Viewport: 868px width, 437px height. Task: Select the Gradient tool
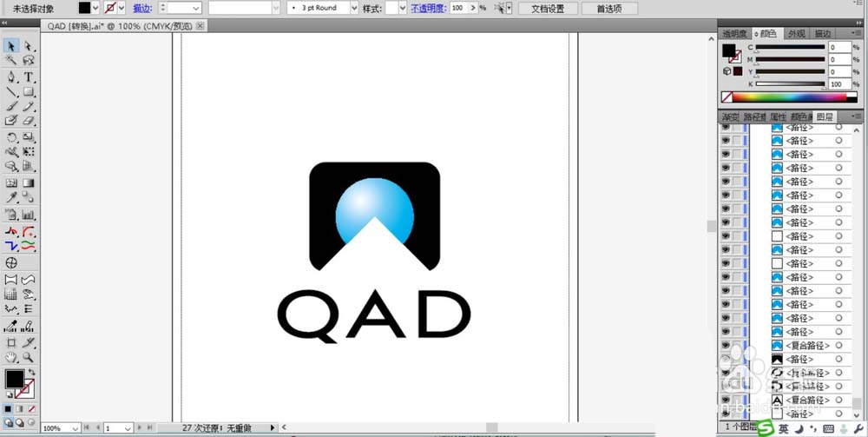pos(29,182)
